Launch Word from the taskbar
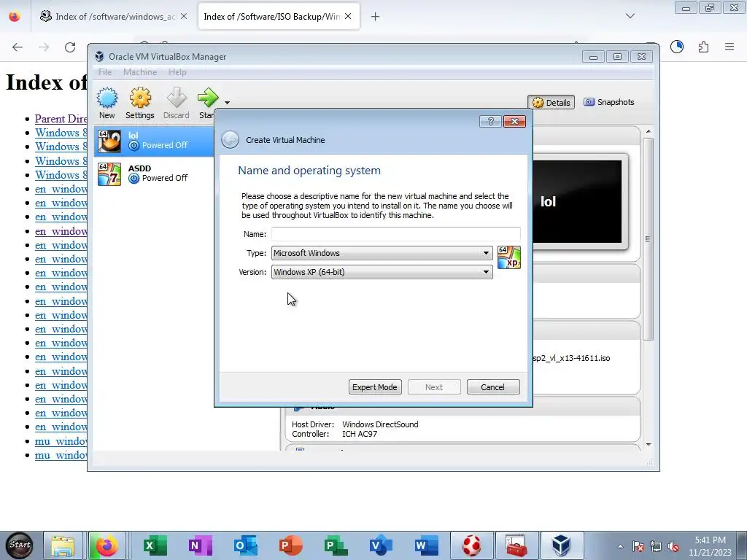747x560 pixels. click(426, 545)
